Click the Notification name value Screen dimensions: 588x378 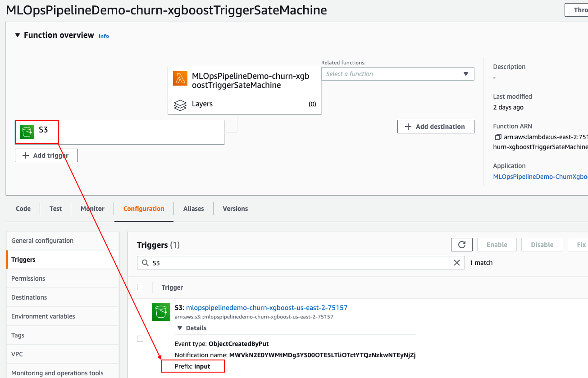click(322, 355)
